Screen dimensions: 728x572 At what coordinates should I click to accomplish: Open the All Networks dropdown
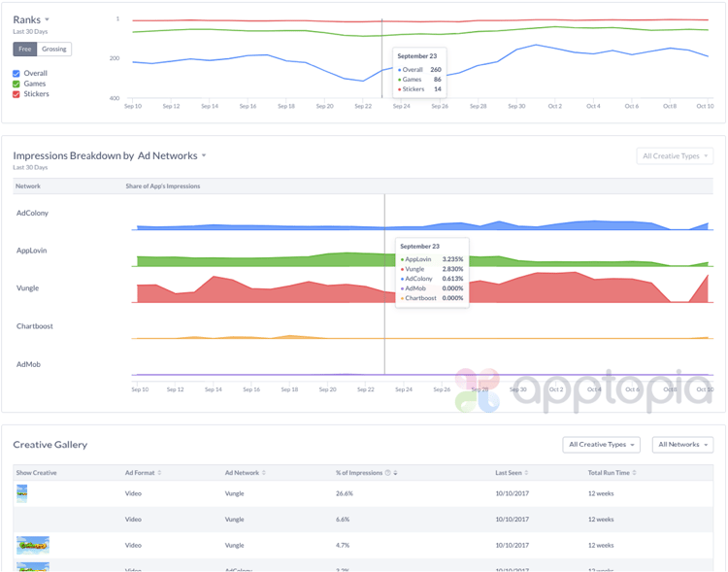682,445
